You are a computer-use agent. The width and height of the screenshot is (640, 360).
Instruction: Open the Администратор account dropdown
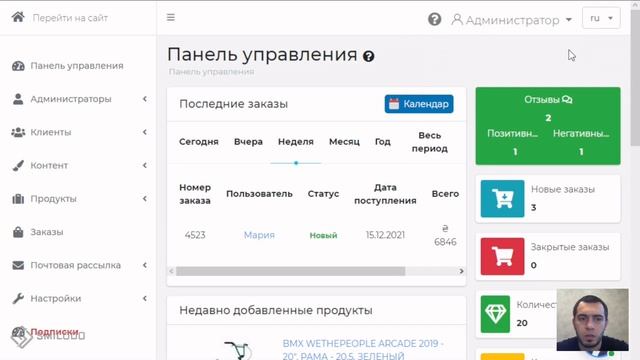pos(512,20)
